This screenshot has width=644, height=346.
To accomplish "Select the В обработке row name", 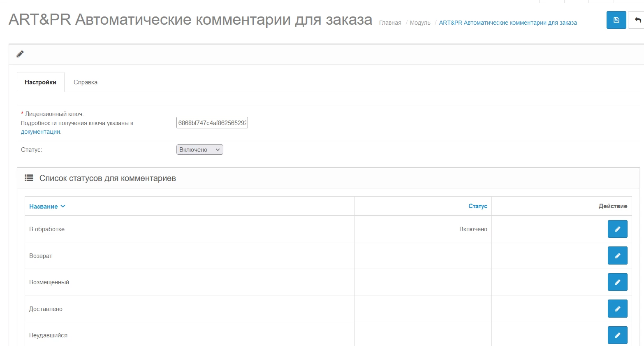I will click(x=47, y=229).
